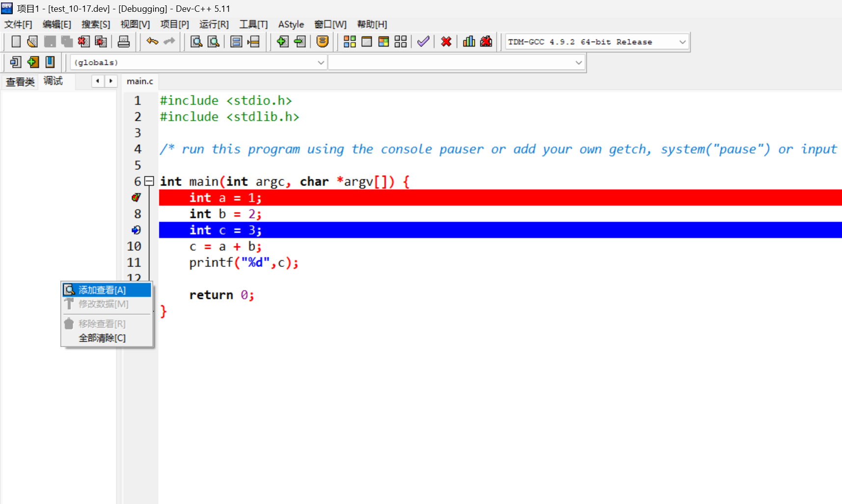This screenshot has width=842, height=504.
Task: Open the 窗口[W] menu
Action: pos(330,25)
